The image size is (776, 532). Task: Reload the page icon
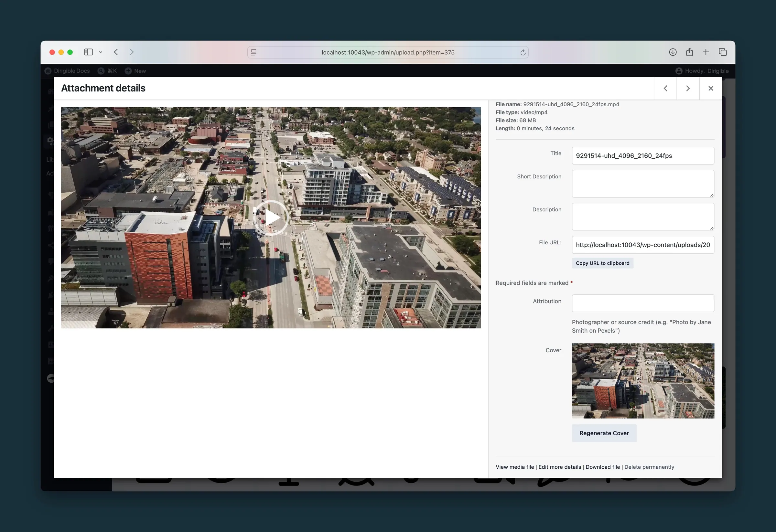pyautogui.click(x=523, y=52)
